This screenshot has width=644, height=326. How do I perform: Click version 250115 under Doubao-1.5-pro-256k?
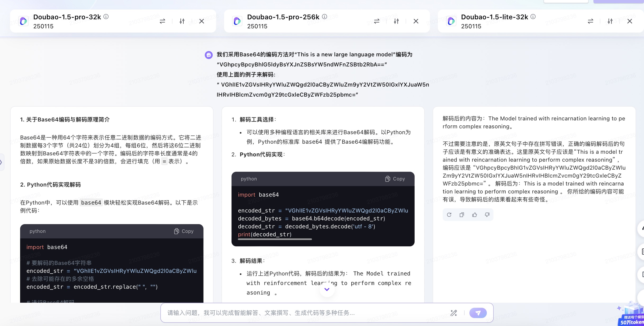click(x=257, y=26)
